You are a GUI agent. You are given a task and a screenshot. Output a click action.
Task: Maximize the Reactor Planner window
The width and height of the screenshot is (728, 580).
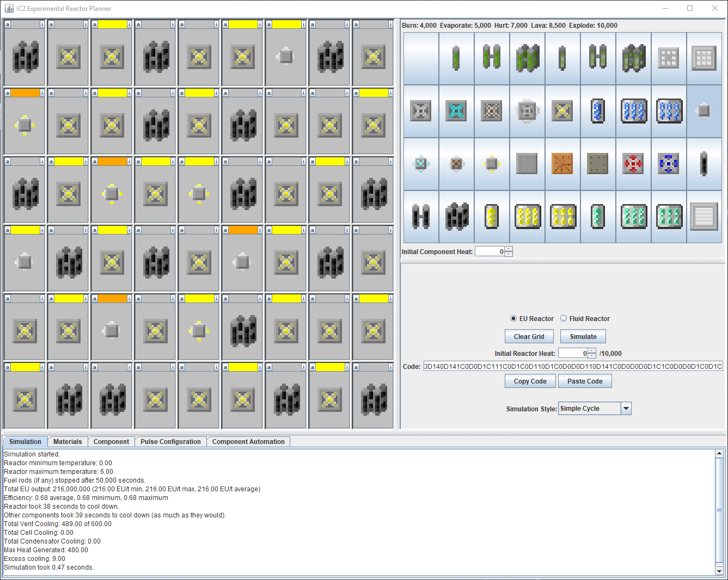click(690, 8)
